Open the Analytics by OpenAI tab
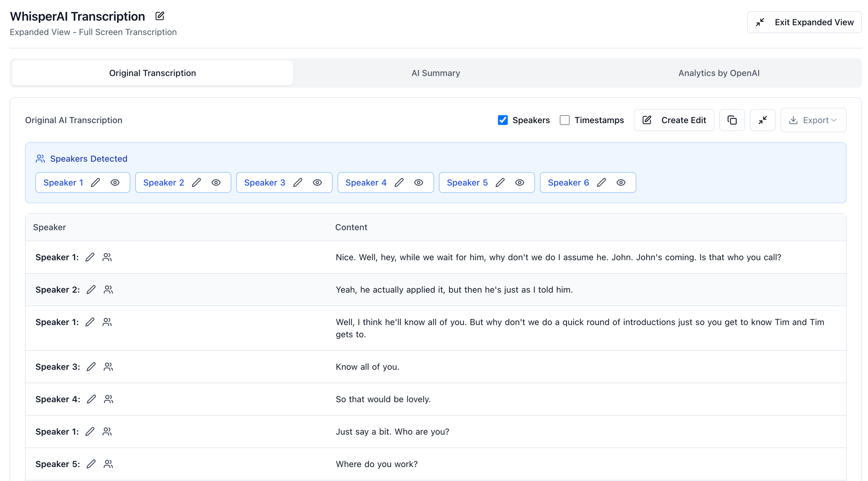This screenshot has width=868, height=481. point(719,73)
